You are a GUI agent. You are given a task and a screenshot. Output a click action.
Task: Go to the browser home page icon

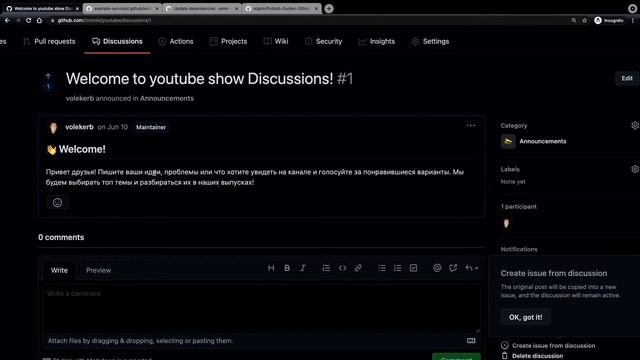[39, 20]
